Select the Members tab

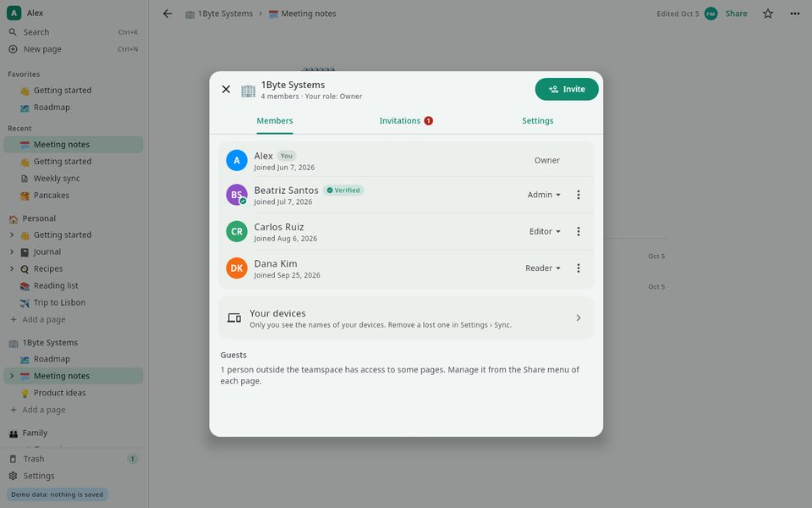click(274, 121)
